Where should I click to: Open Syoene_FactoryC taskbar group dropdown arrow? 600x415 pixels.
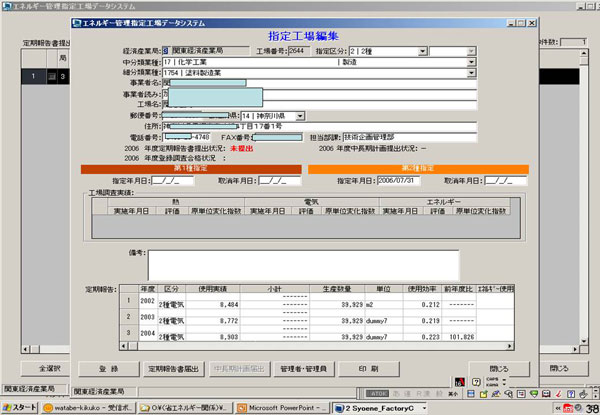(424, 408)
